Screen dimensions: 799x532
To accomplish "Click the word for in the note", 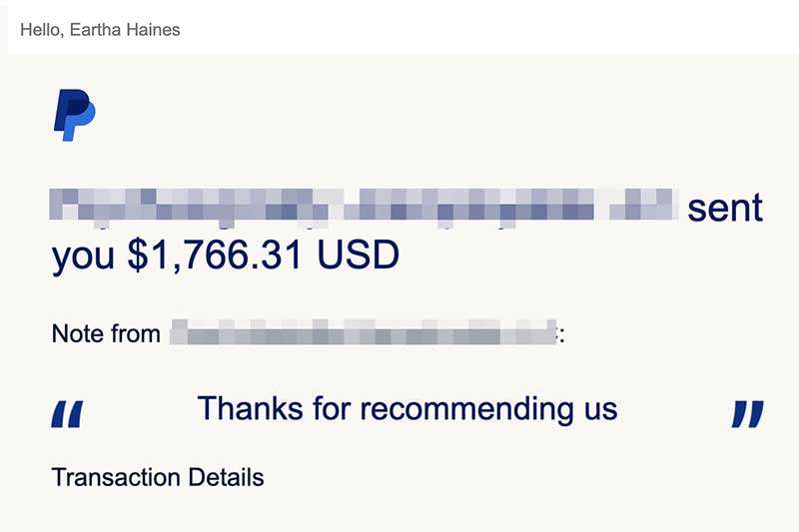I will click(332, 408).
